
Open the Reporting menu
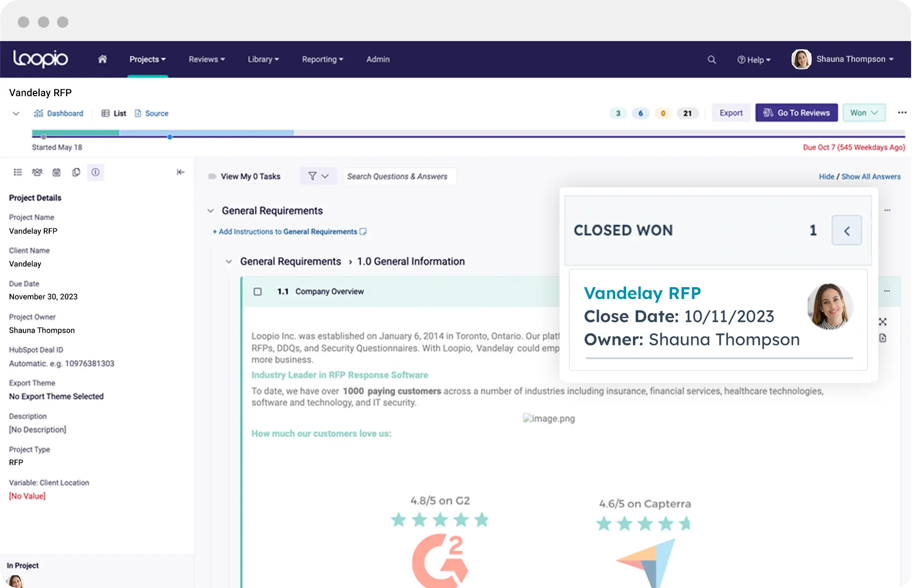[322, 59]
